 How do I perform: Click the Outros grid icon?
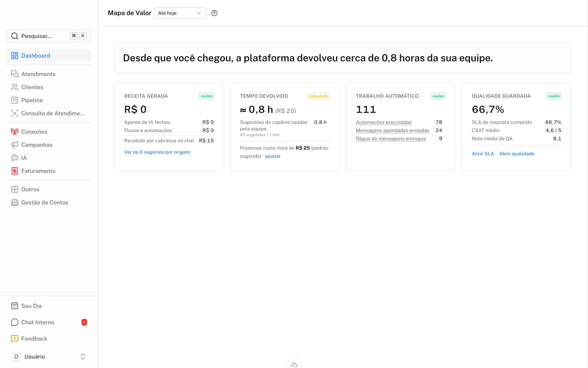[x=15, y=190]
